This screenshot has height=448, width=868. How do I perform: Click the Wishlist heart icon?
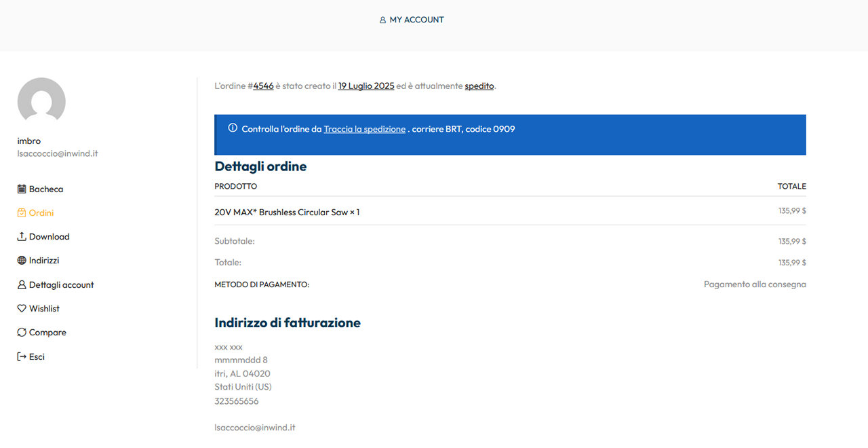pyautogui.click(x=22, y=309)
